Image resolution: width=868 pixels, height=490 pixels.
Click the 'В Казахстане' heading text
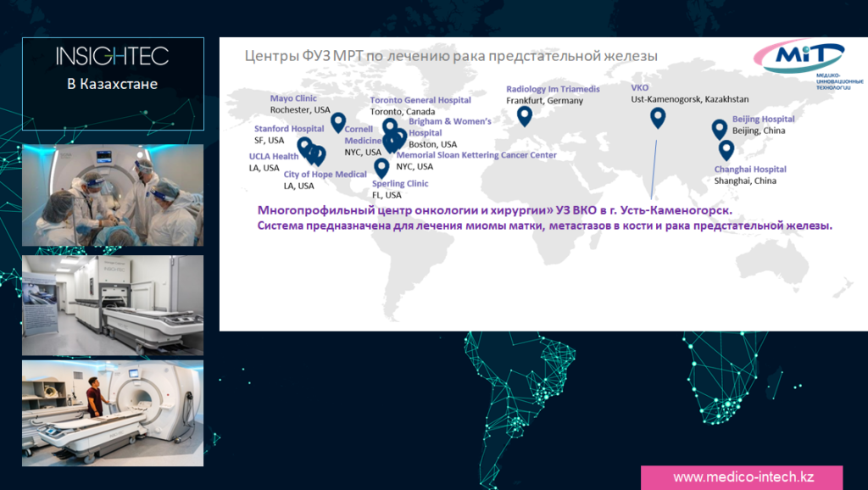click(113, 84)
